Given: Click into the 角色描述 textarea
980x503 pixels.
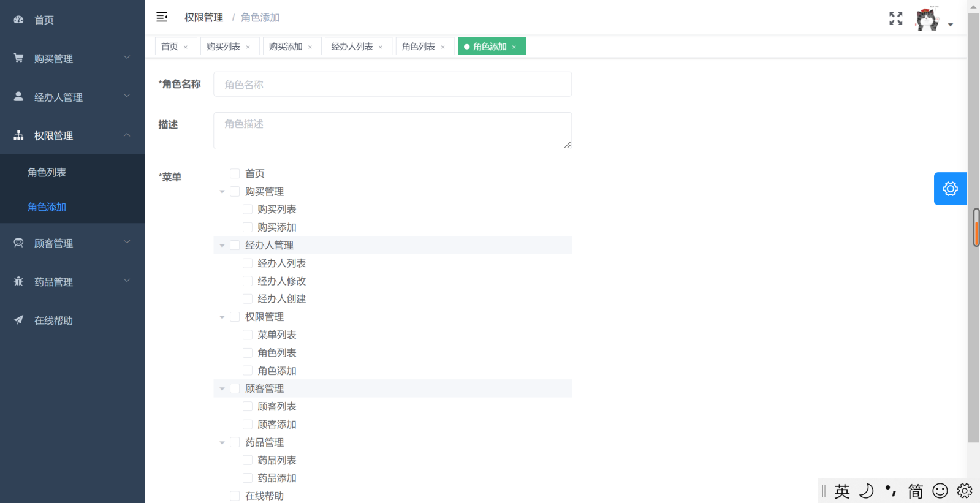Looking at the screenshot, I should point(392,130).
